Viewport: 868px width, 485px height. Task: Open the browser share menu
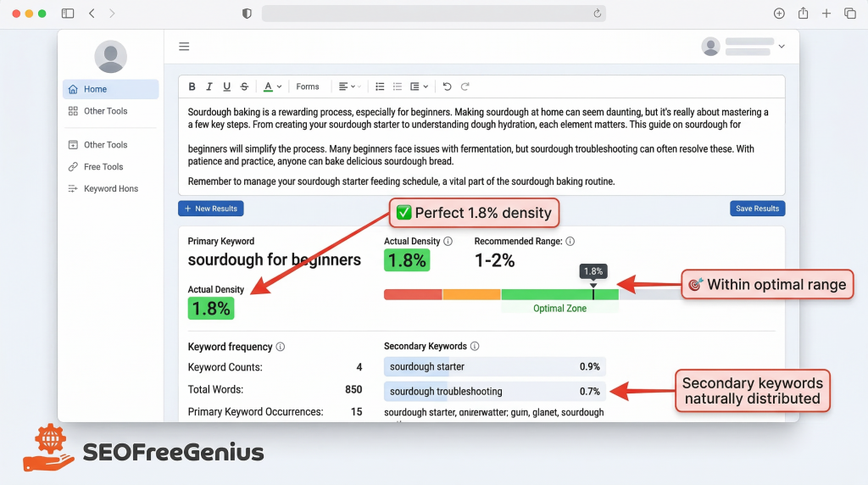coord(803,13)
